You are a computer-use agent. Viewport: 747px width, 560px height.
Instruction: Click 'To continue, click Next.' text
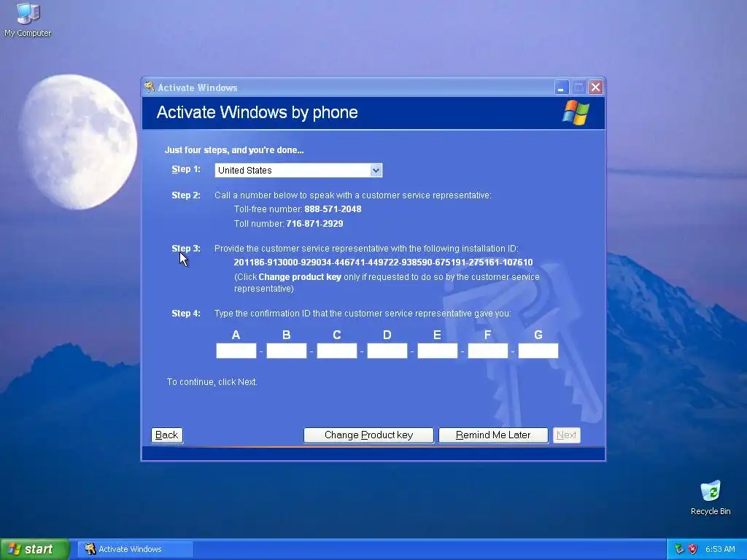point(212,382)
